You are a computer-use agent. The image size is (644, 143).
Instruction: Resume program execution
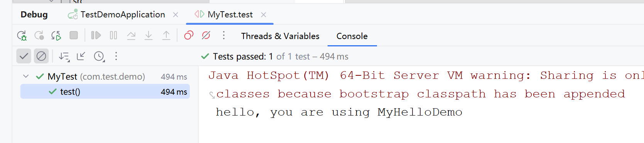click(x=96, y=36)
